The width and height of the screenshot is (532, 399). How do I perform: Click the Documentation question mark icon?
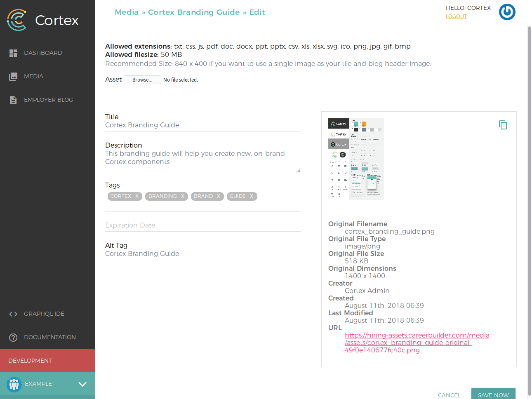tap(13, 337)
